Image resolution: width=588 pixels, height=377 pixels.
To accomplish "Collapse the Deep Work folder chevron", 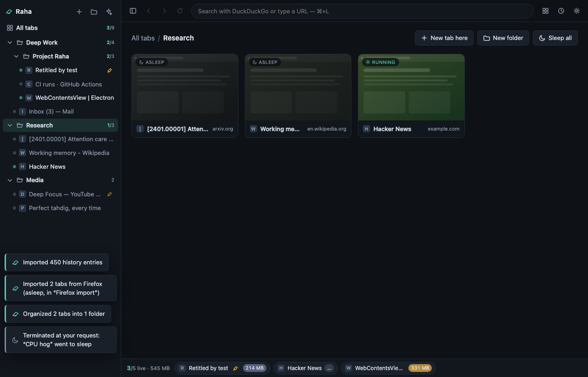I will pyautogui.click(x=10, y=42).
